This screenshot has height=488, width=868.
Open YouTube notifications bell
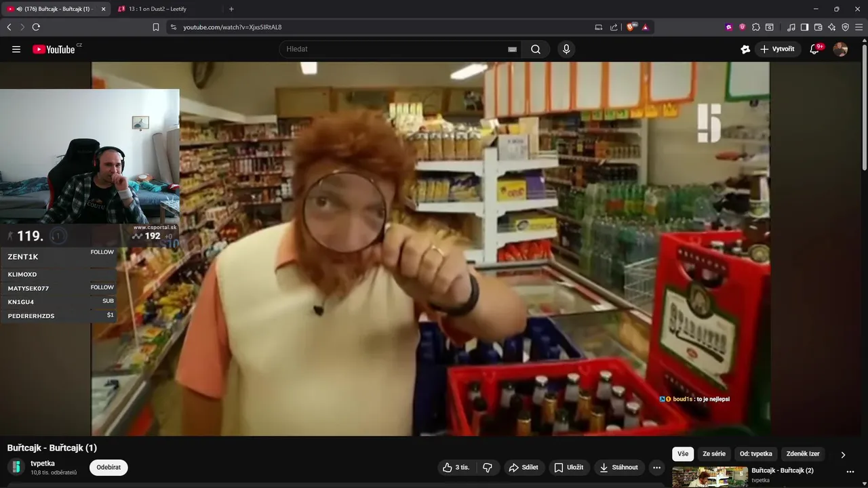coord(815,49)
